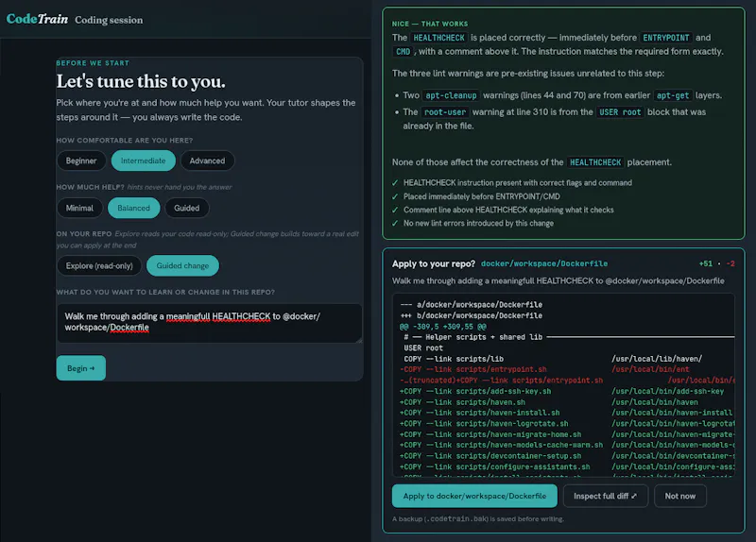Choose Guided help level
This screenshot has width=756, height=542.
(x=186, y=208)
